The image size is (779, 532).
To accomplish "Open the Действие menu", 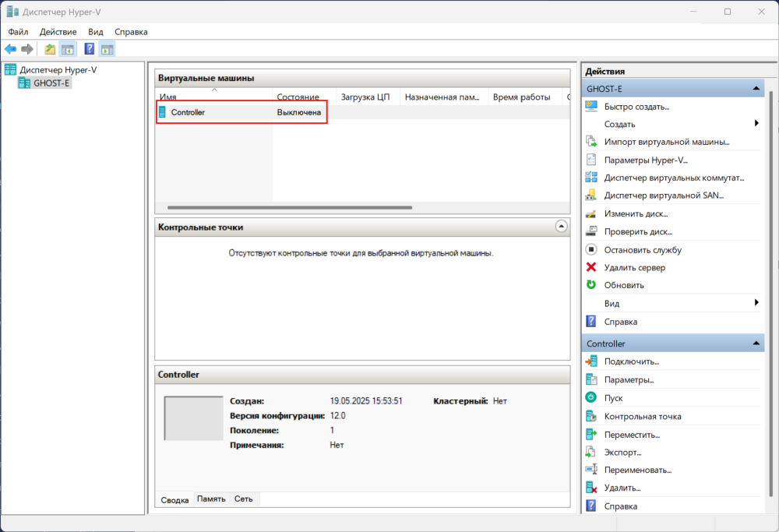I will [58, 32].
